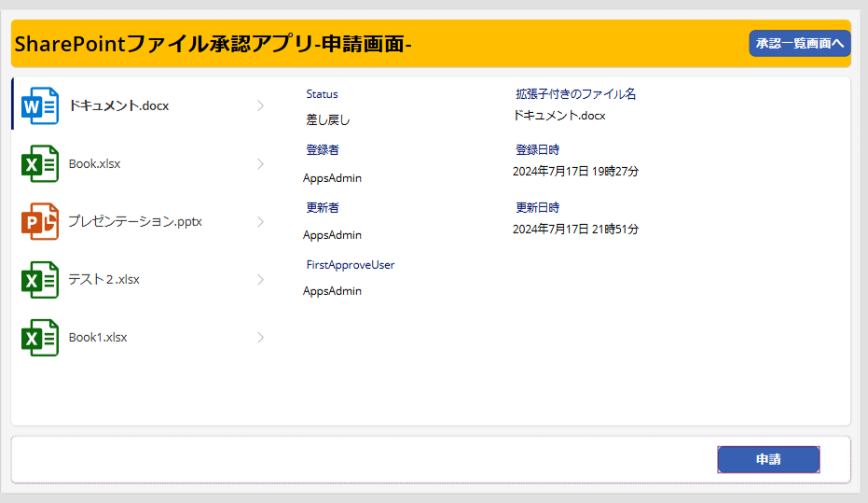
Task: Go to 承認一覧画面へ button
Action: point(799,43)
